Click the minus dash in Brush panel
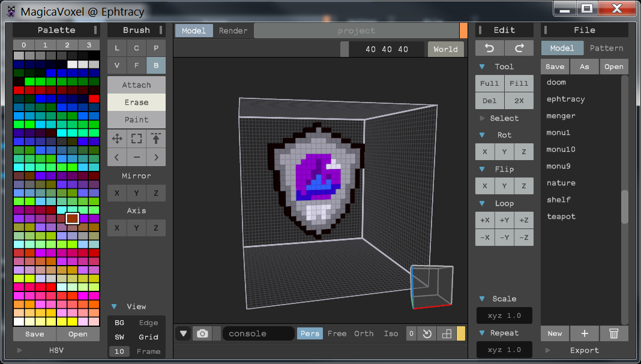This screenshot has width=641, height=364. click(x=136, y=157)
